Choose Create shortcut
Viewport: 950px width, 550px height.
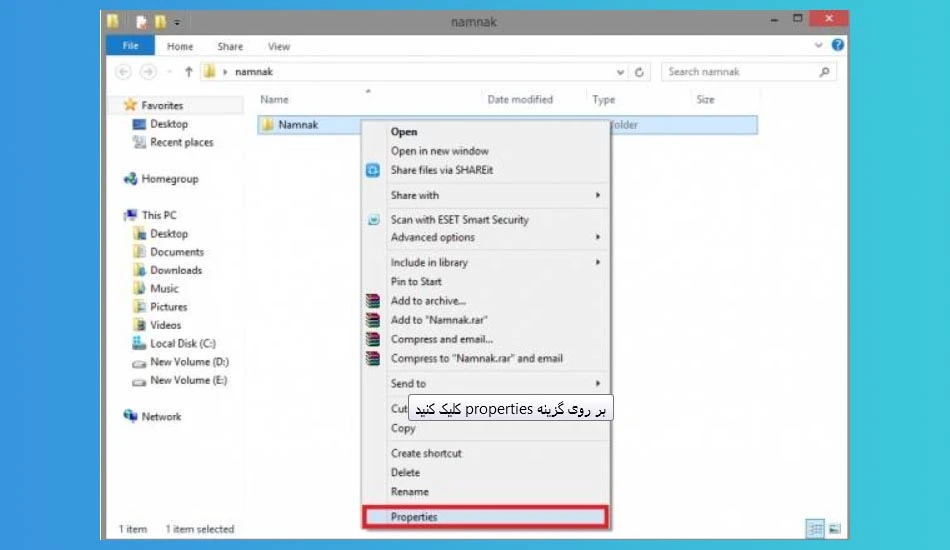click(426, 453)
